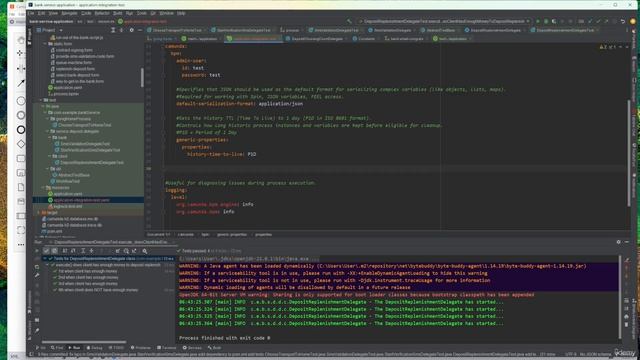Click 'generic-properties' breadcrumb
Image resolution: width=640 pixels, height=360 pixels.
click(232, 235)
